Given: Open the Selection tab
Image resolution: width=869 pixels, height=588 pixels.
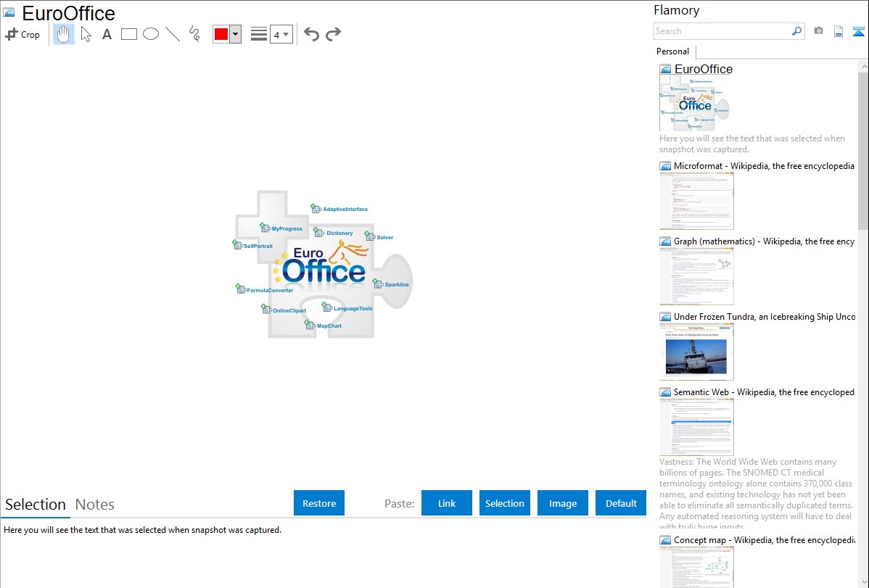Looking at the screenshot, I should click(36, 505).
